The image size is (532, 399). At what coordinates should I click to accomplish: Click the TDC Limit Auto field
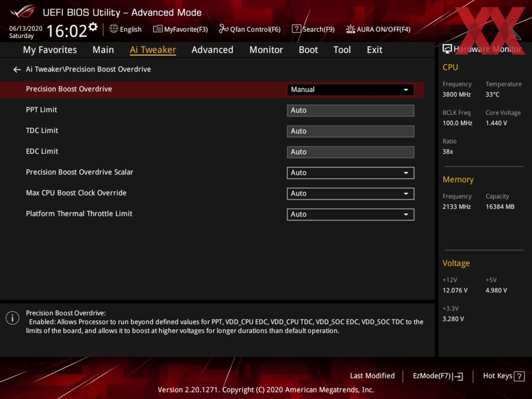point(350,131)
